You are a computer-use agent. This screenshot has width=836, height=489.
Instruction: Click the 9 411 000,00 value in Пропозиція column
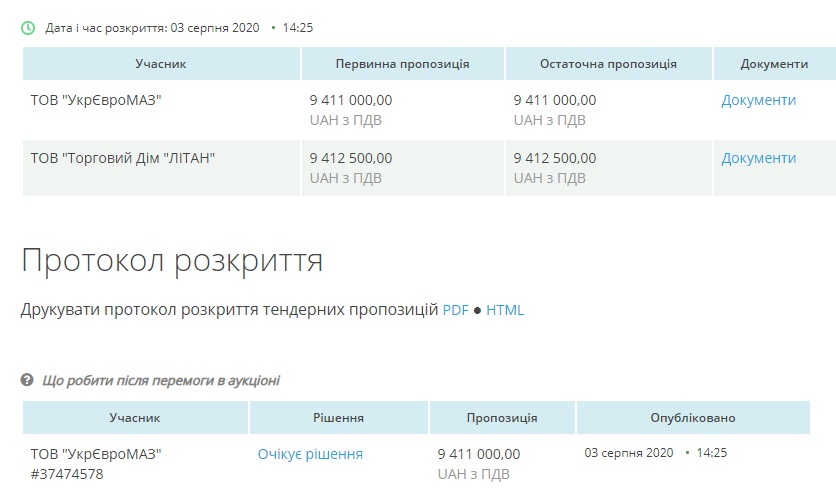(479, 454)
